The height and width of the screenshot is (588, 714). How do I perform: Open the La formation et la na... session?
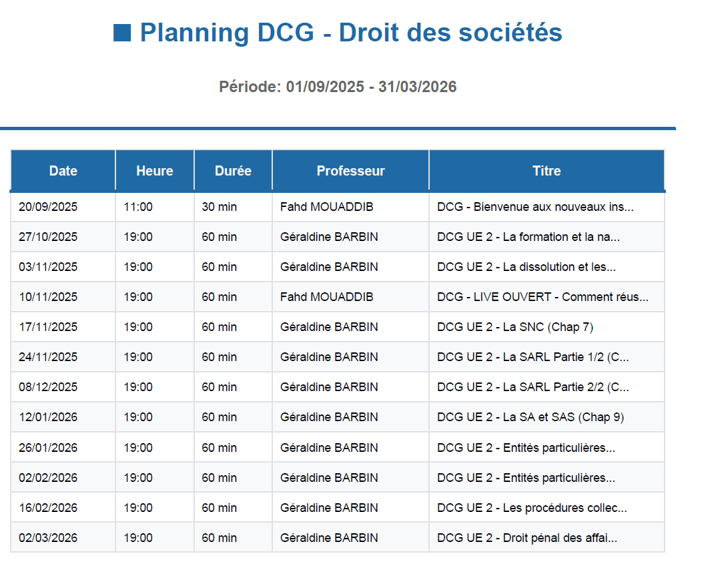click(x=528, y=237)
